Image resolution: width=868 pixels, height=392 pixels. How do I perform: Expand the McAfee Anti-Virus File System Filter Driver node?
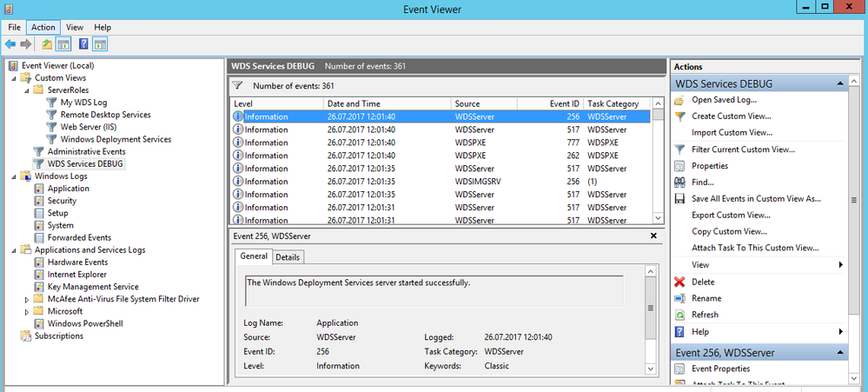click(27, 300)
